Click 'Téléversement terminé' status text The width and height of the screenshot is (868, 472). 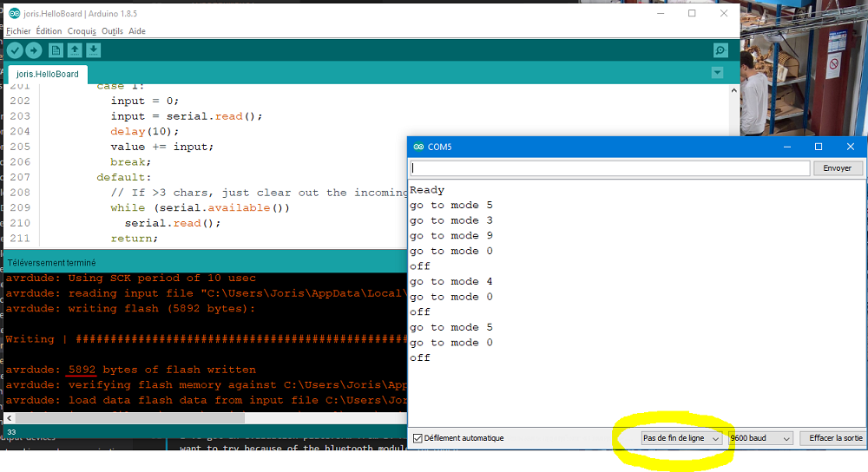click(51, 263)
